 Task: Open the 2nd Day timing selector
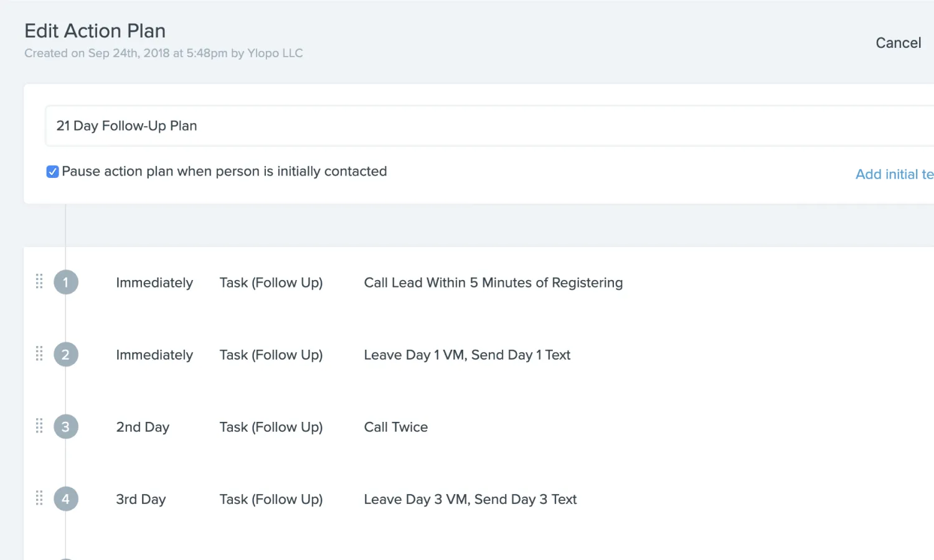(x=142, y=426)
